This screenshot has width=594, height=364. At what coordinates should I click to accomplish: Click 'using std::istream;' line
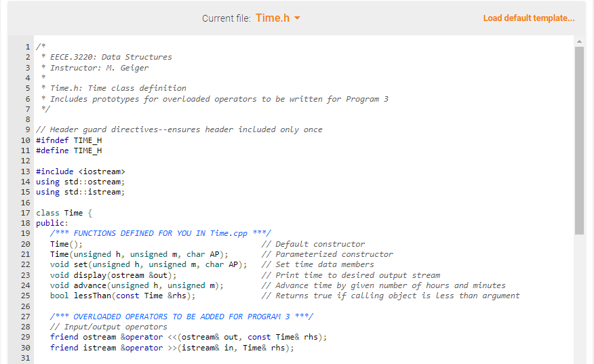tap(80, 192)
